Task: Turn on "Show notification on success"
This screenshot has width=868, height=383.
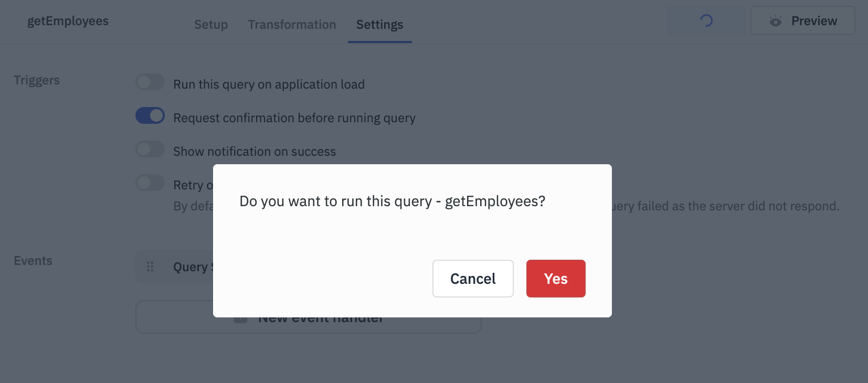Action: click(x=150, y=149)
